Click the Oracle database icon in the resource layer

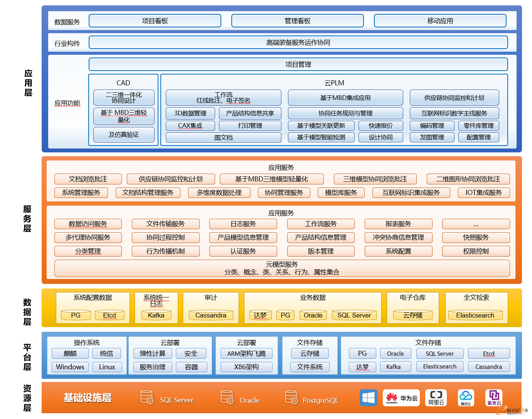click(227, 398)
